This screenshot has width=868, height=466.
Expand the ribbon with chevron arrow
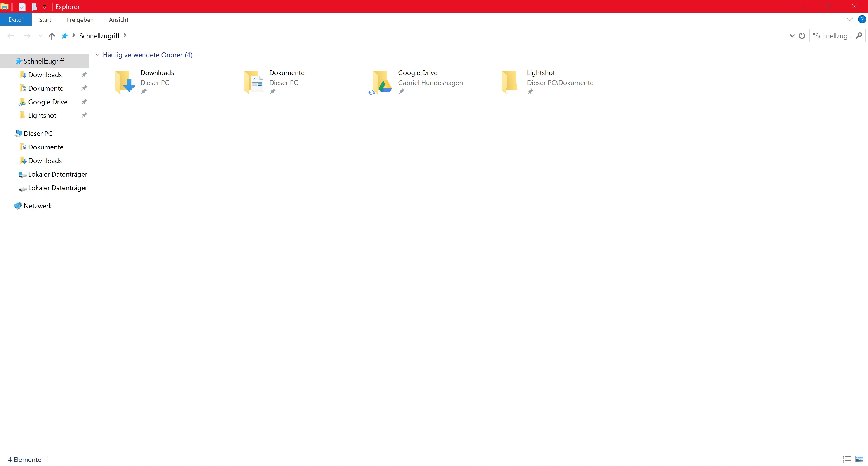(x=849, y=19)
